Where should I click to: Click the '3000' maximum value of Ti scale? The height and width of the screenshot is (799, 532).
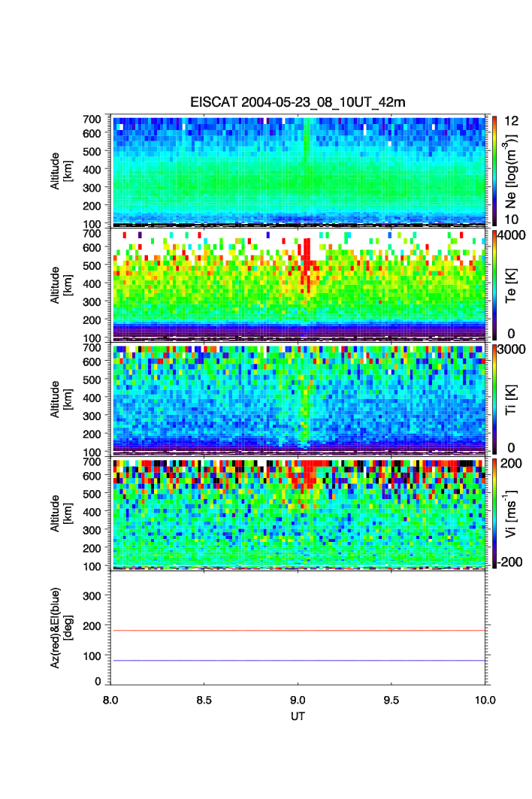click(511, 350)
